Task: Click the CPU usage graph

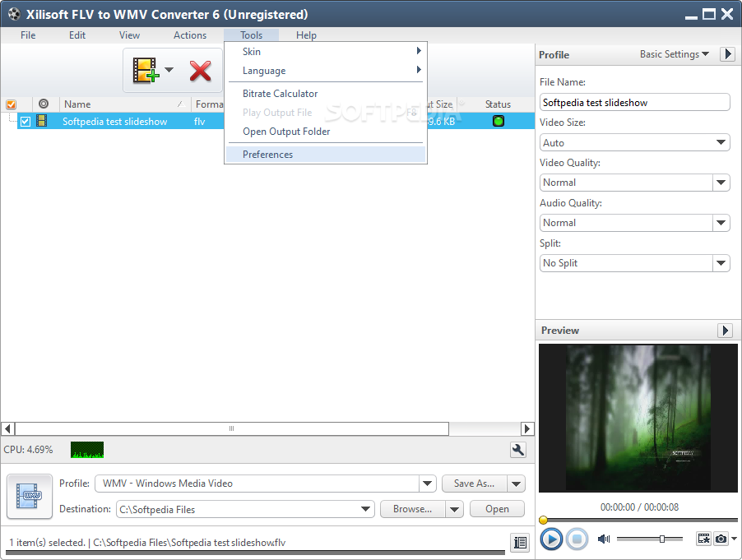Action: tap(87, 450)
